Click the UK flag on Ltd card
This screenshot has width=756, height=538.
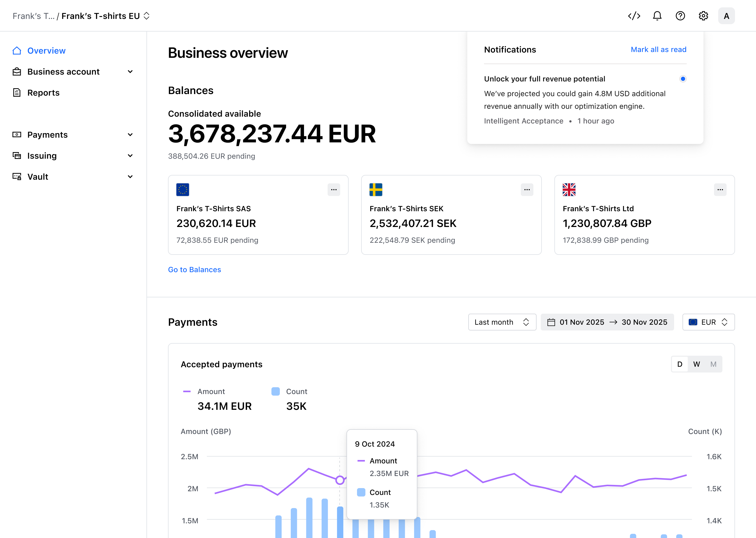tap(569, 189)
